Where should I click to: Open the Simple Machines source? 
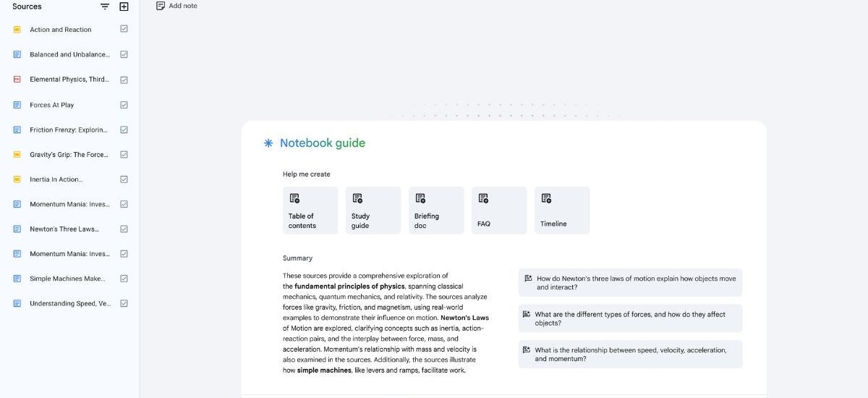point(67,279)
